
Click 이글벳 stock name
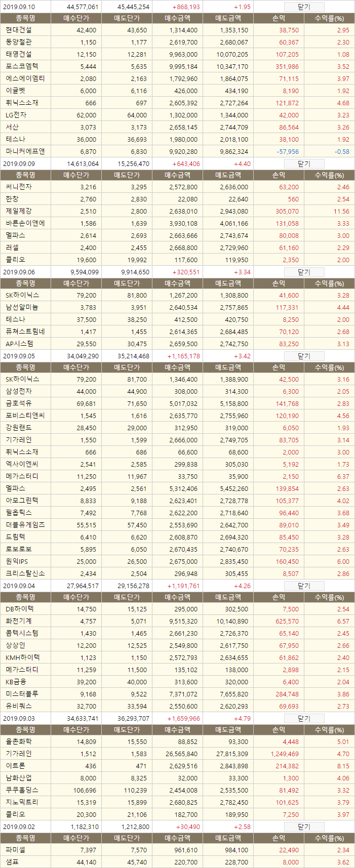[15, 91]
